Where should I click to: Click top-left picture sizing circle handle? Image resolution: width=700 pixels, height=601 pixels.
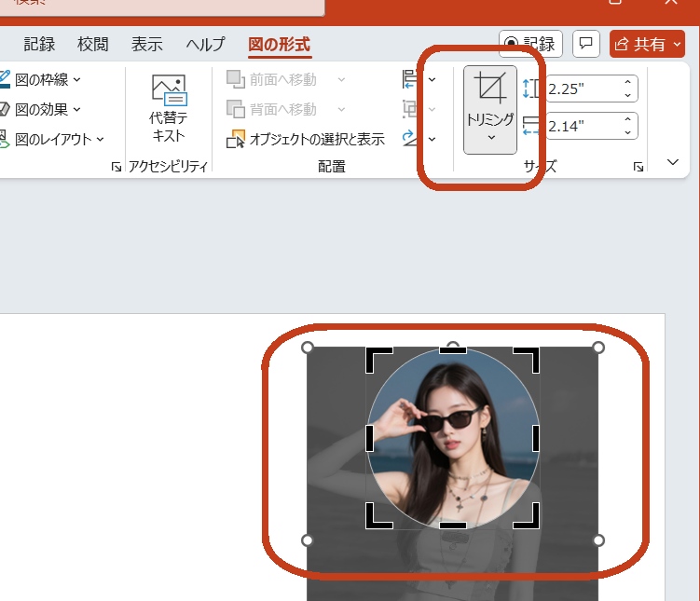point(308,348)
